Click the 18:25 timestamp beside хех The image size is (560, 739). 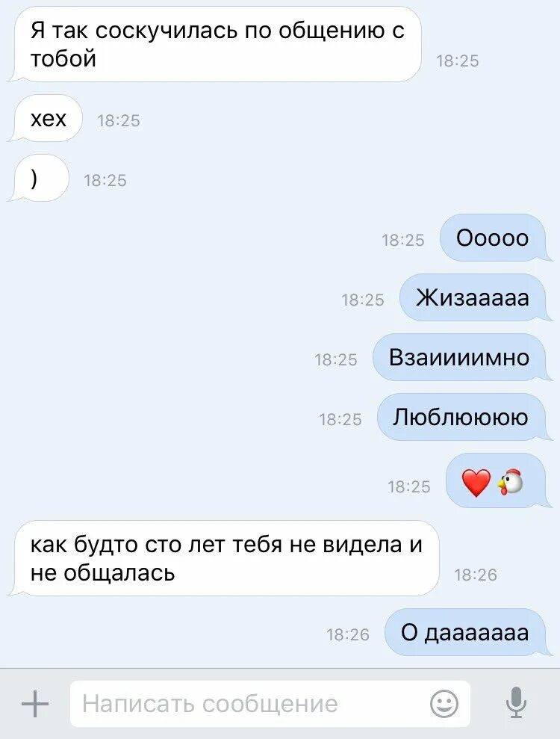click(119, 120)
